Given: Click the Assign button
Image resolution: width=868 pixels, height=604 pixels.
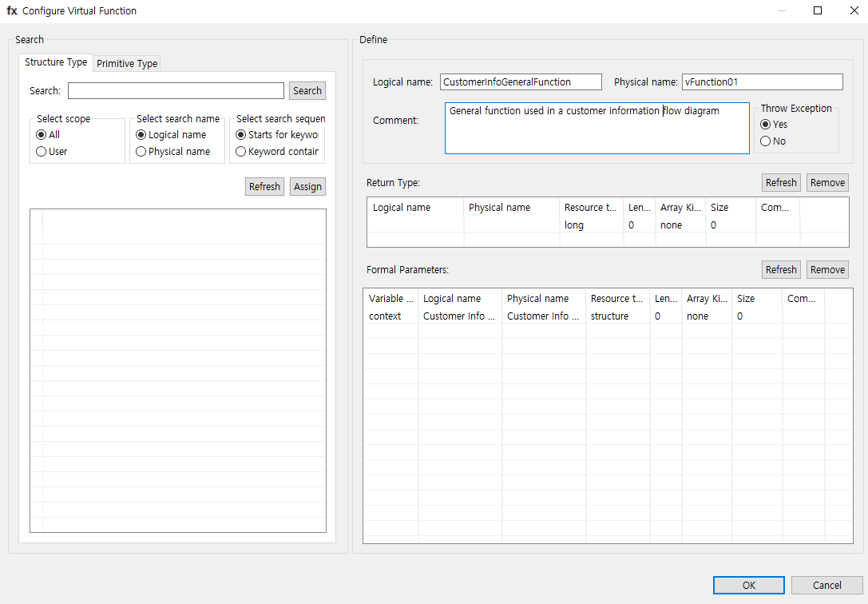Looking at the screenshot, I should (x=307, y=187).
